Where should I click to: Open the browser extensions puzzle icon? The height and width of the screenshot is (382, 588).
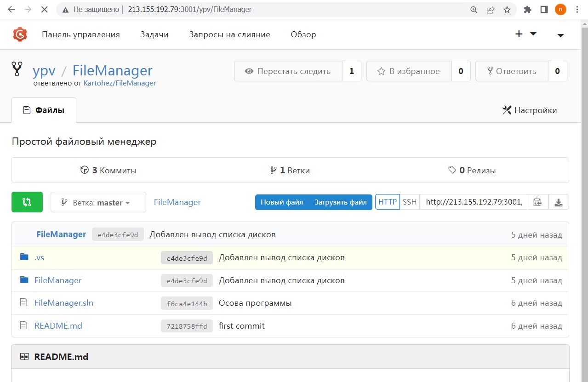pyautogui.click(x=527, y=10)
